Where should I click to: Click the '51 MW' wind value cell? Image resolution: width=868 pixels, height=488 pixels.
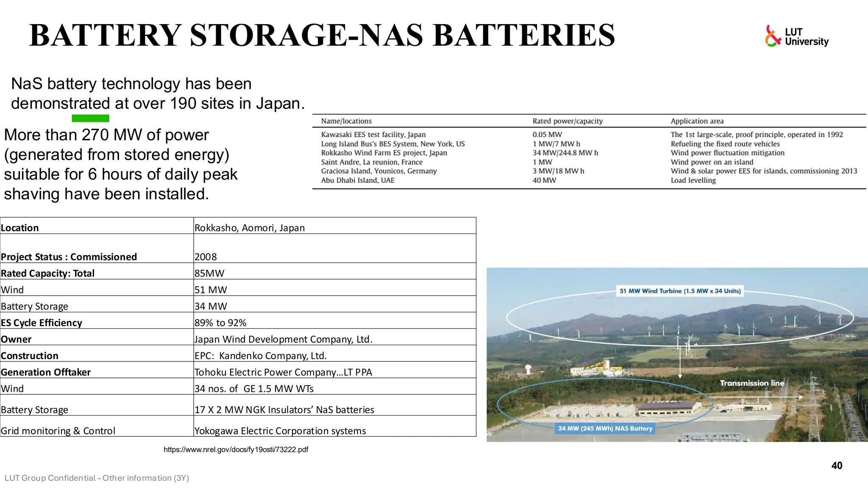(x=335, y=288)
